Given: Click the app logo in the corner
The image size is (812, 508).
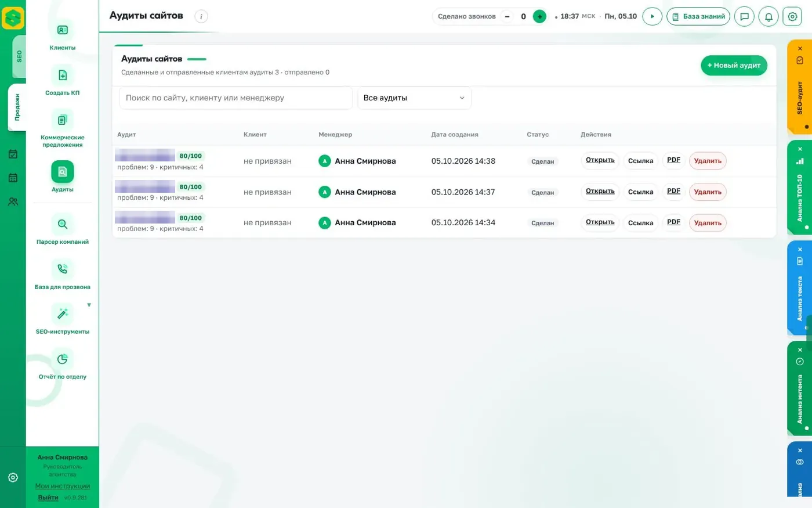Looking at the screenshot, I should 13,18.
